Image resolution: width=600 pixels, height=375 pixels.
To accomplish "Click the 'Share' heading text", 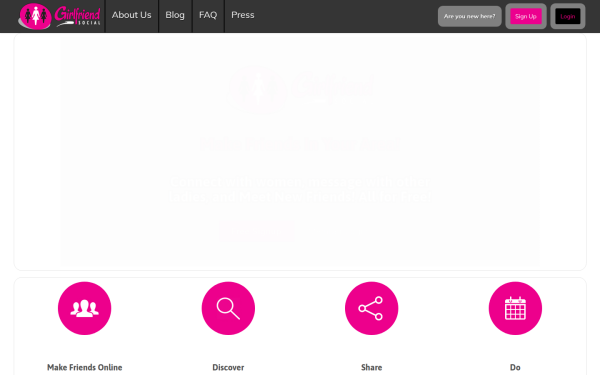I will coord(372,367).
